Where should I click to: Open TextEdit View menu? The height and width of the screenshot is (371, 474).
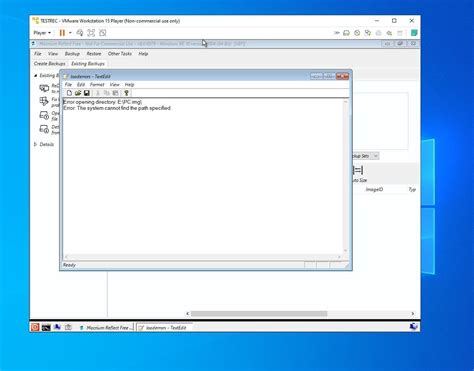tap(114, 85)
